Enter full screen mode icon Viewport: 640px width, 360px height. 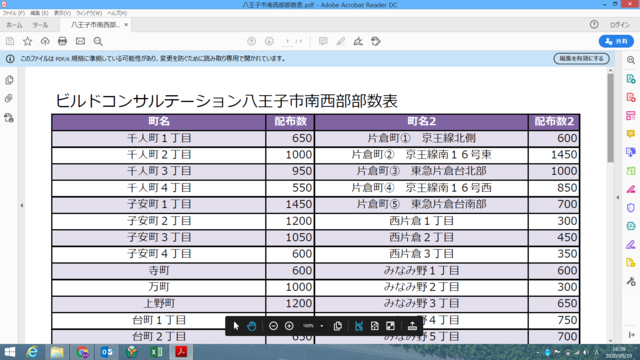click(x=390, y=326)
